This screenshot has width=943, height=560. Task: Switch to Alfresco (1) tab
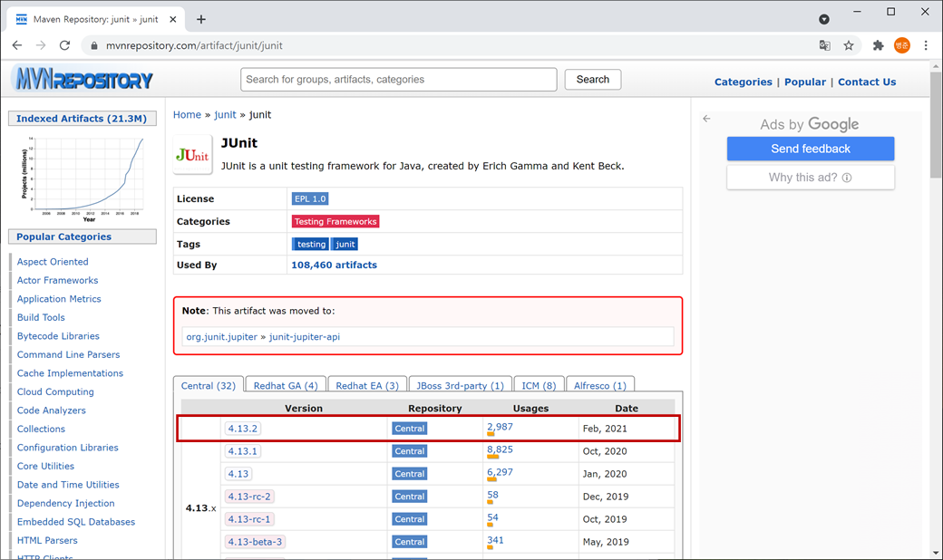[600, 386]
